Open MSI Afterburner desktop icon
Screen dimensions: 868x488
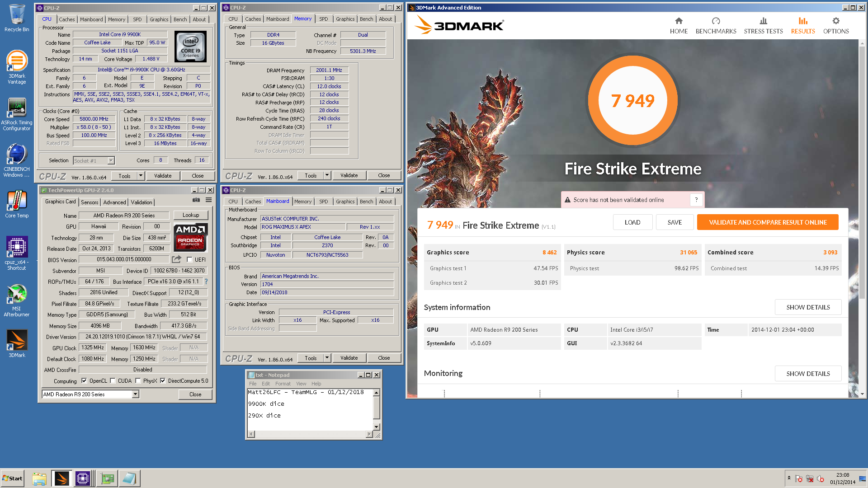point(17,300)
